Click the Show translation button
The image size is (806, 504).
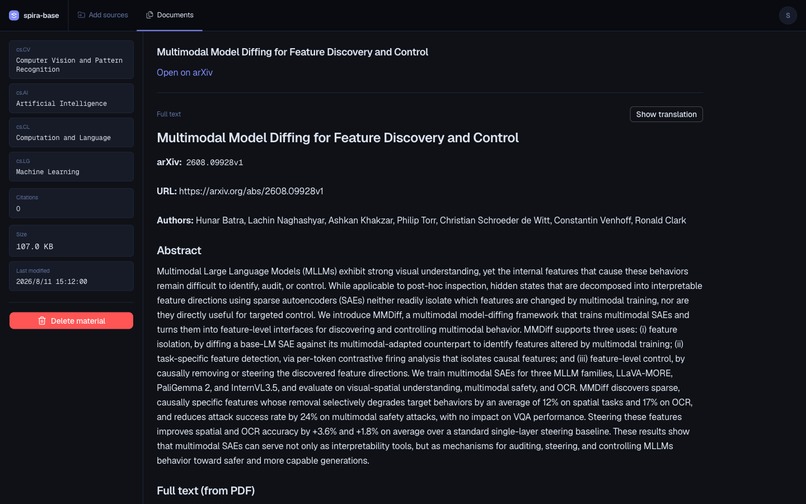click(666, 114)
